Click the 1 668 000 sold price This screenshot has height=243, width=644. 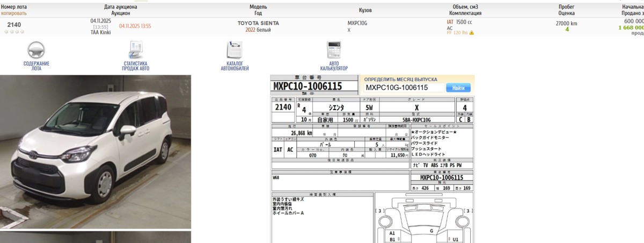631,27
